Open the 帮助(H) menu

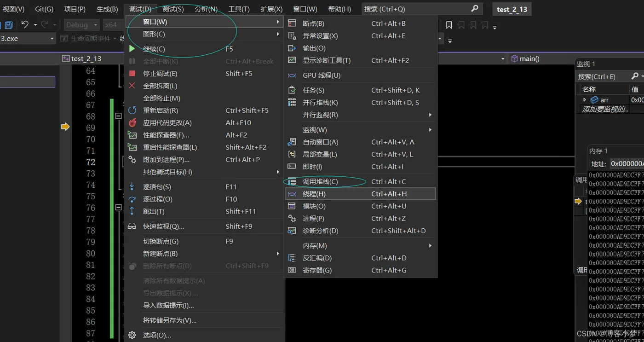(339, 9)
